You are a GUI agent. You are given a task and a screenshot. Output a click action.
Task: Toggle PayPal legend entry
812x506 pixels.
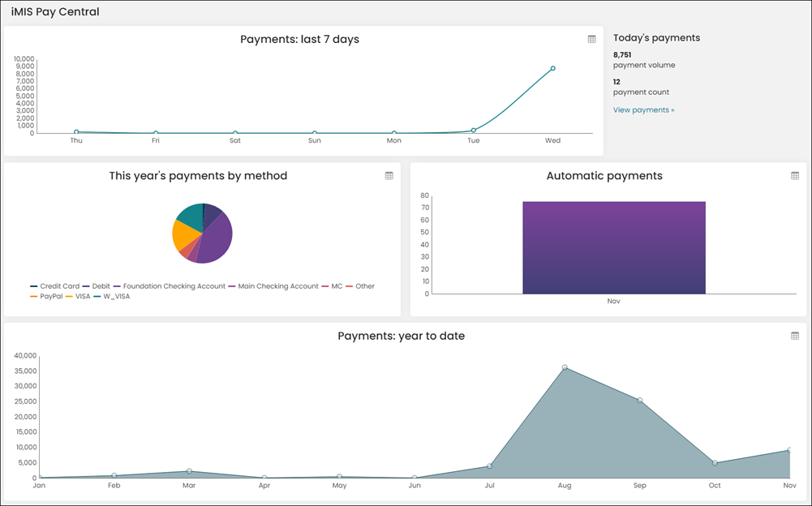[46, 296]
